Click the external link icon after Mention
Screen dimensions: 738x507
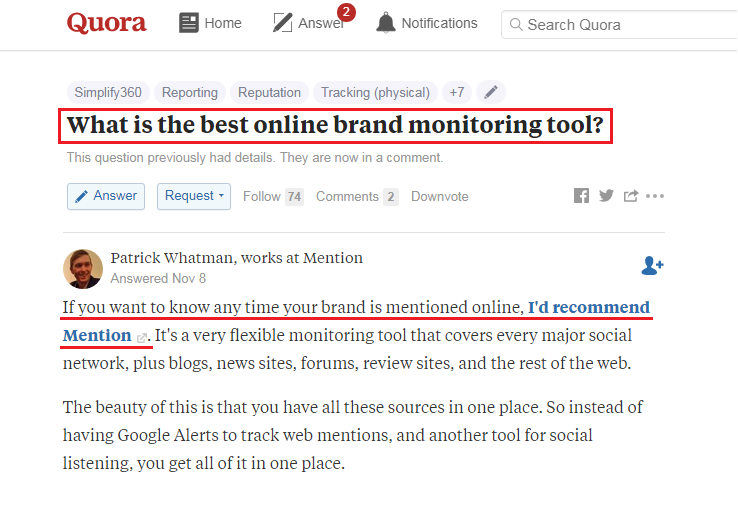pyautogui.click(x=141, y=338)
